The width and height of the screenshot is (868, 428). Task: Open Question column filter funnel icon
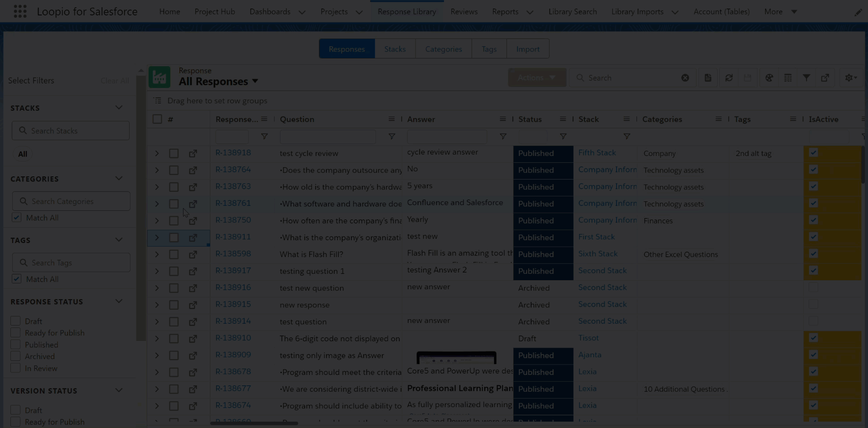coord(391,136)
